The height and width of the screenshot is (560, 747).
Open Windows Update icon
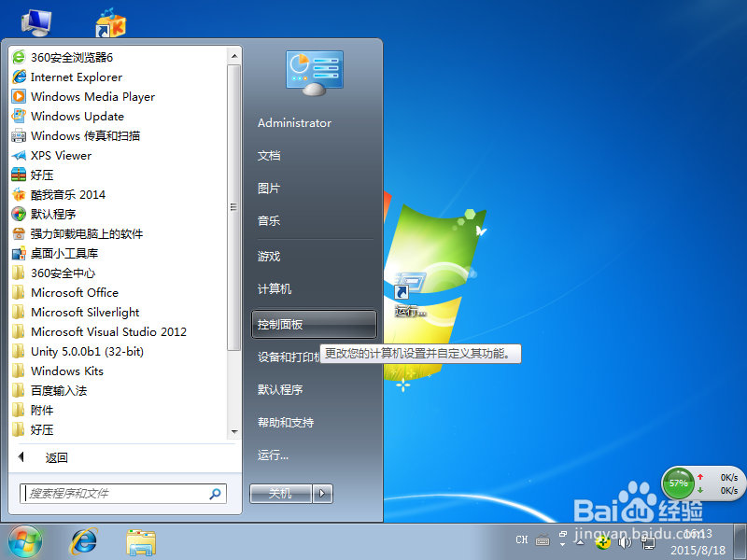[x=19, y=116]
